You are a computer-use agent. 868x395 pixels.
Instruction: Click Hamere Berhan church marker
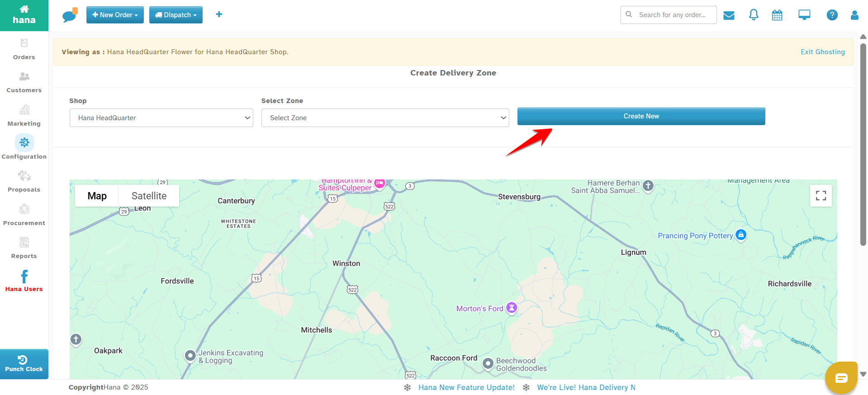[648, 186]
